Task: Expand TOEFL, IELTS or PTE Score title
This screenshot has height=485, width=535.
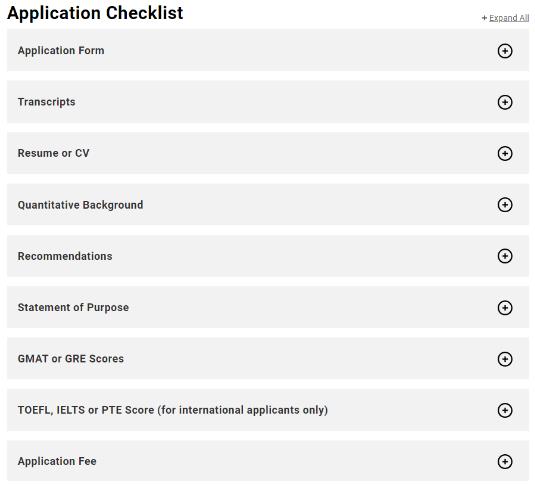Action: (173, 410)
